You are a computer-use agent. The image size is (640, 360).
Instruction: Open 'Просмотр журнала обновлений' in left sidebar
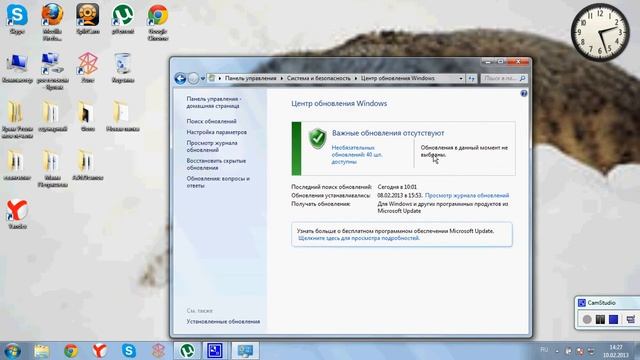coord(212,147)
